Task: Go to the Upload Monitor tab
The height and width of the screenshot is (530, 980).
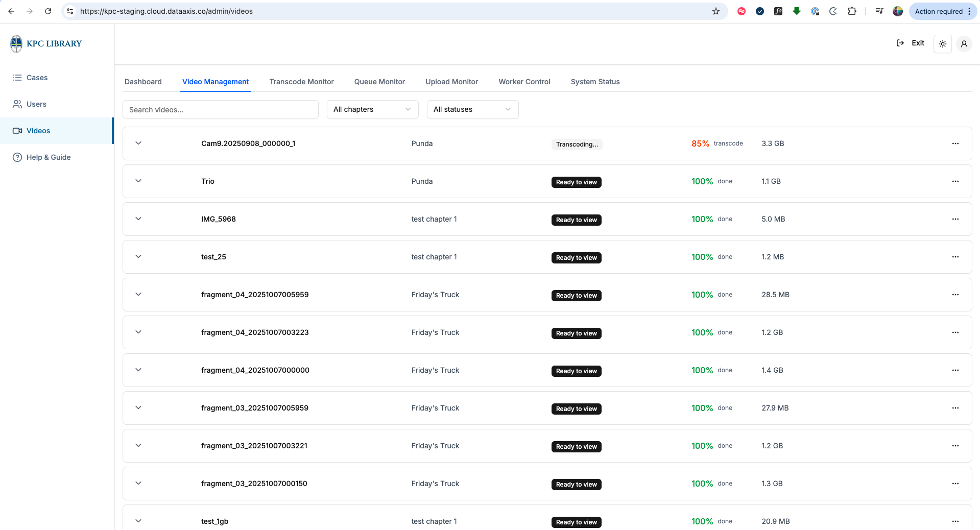Action: 451,82
